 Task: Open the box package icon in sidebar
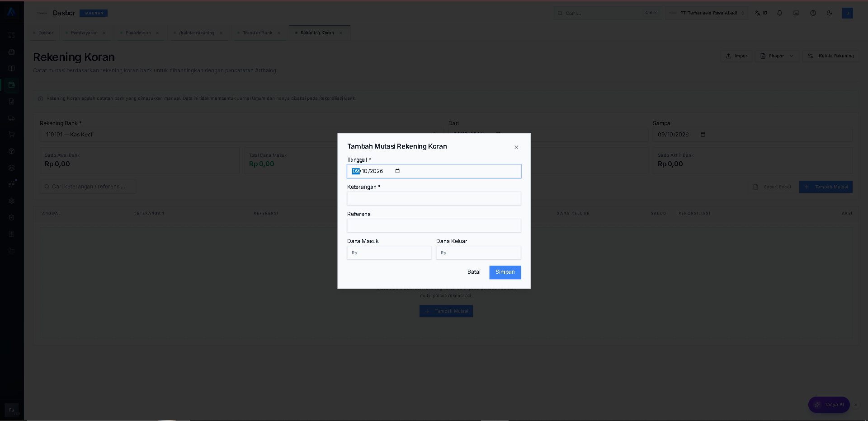tap(12, 151)
